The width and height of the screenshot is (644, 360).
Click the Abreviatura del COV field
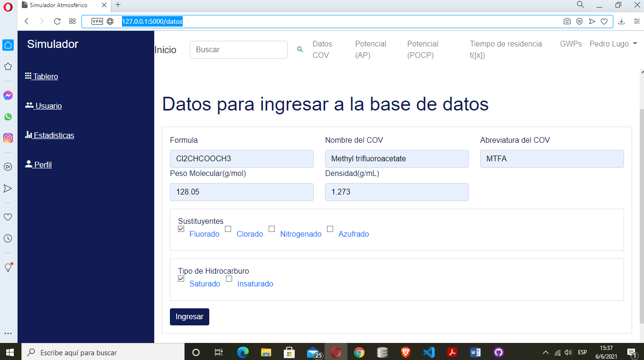coord(552,159)
